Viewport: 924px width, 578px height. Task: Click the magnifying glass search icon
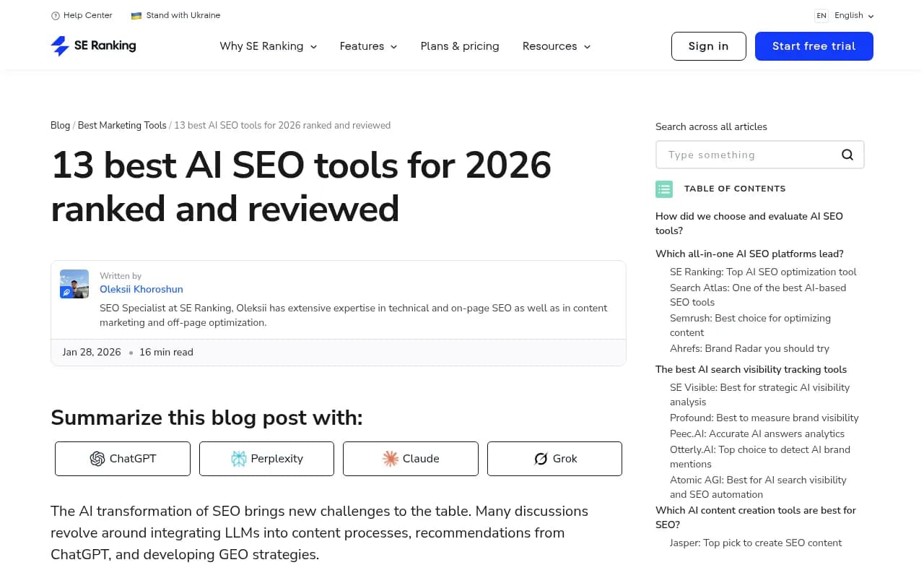coord(847,154)
